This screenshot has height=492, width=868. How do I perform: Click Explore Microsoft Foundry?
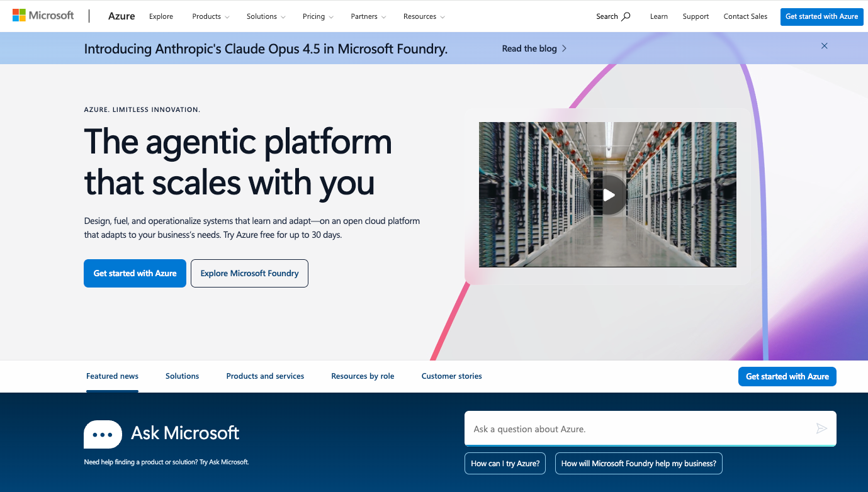pos(249,273)
